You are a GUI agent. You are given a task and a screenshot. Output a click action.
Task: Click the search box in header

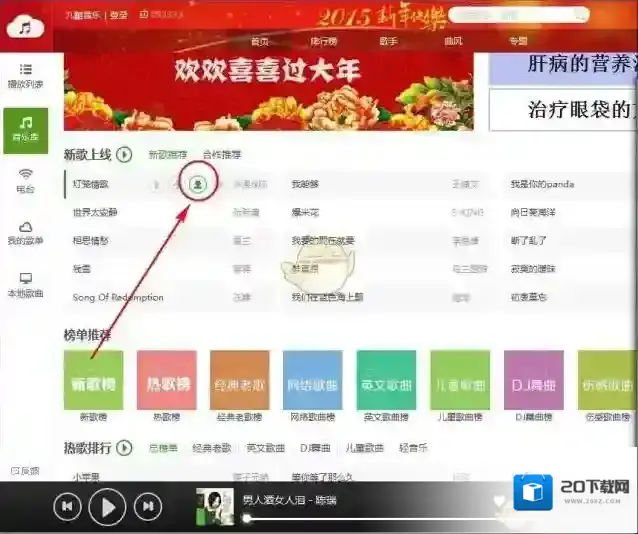519,15
